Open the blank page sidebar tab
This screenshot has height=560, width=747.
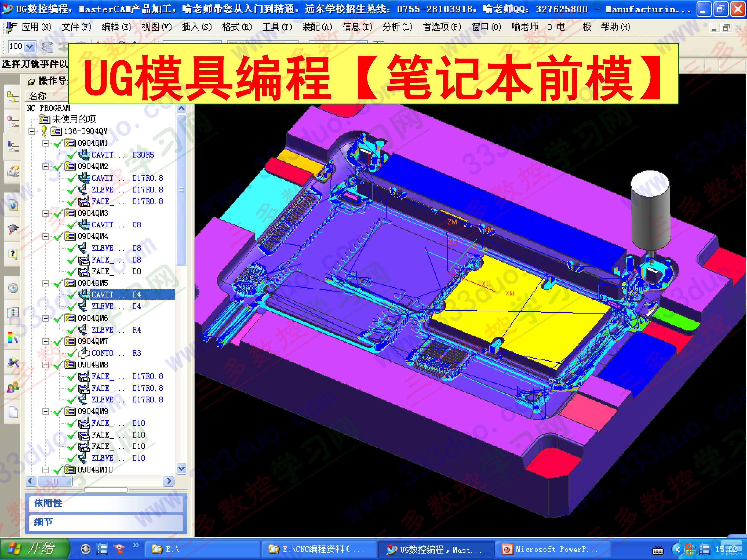coord(13,412)
